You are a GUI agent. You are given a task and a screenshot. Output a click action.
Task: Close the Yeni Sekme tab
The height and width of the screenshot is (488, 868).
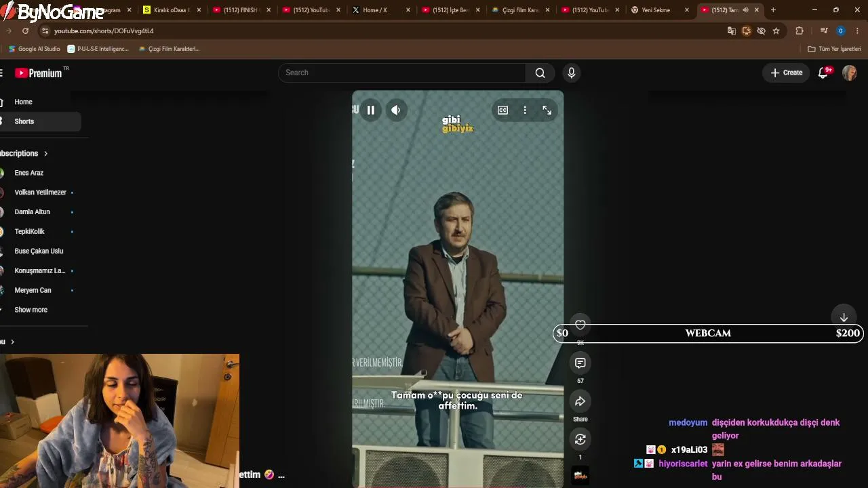tap(687, 10)
